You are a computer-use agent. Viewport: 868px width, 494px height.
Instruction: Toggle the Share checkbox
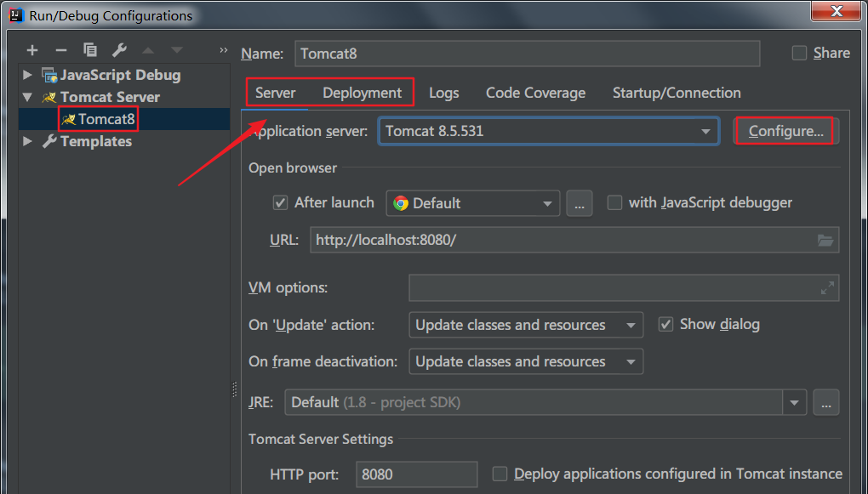pos(799,53)
